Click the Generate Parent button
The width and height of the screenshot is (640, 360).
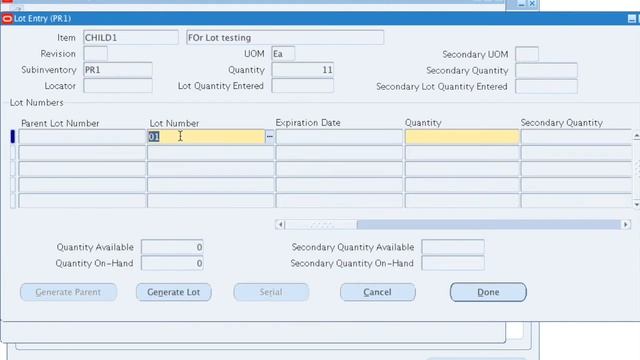[68, 292]
